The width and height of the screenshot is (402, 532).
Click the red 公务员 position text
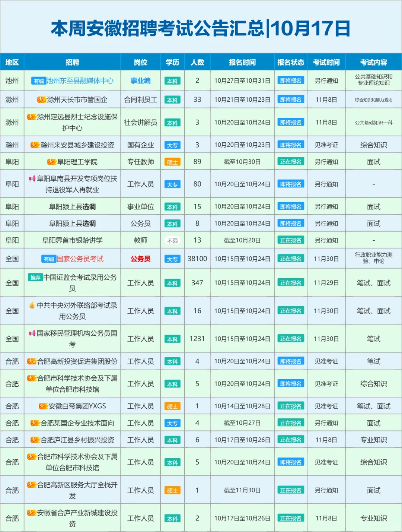coord(141,259)
